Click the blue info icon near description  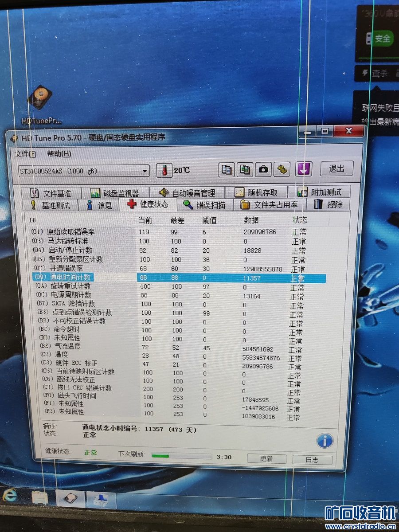click(325, 441)
